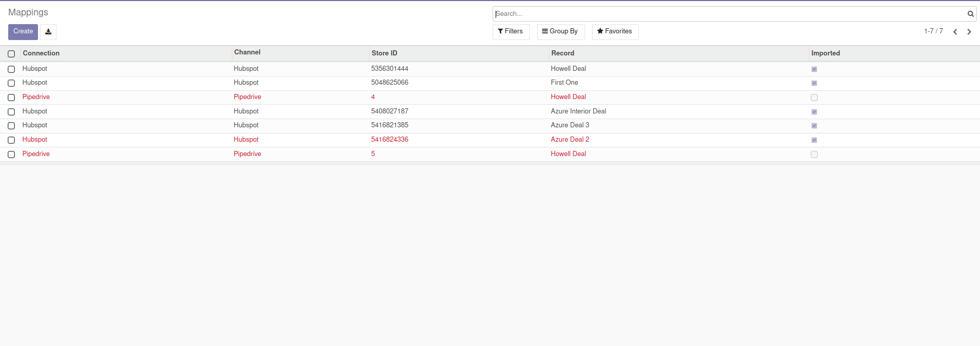Check the row with Store ID 4
The height and width of the screenshot is (346, 980).
(11, 98)
